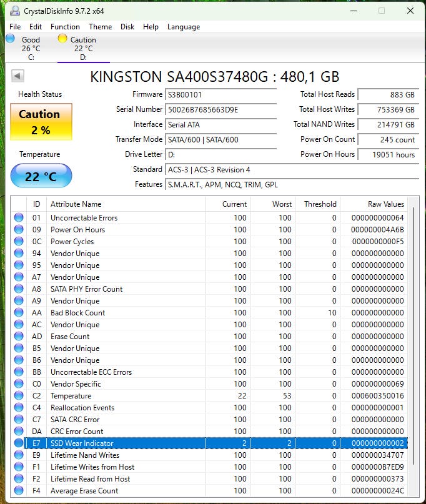This screenshot has height=504, width=426.
Task: Click status orb of Lifetime Read from Host row
Action: point(19,478)
